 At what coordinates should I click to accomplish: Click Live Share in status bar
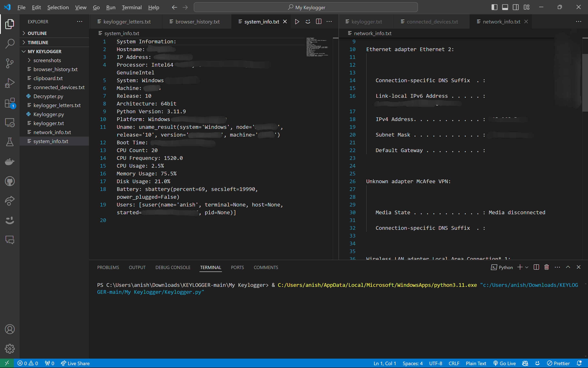tap(75, 363)
